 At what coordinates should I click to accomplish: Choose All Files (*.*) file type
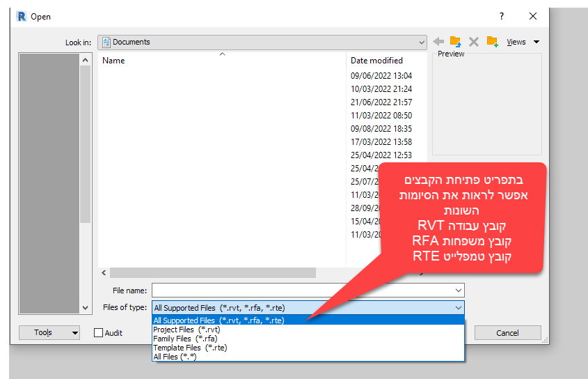(x=175, y=357)
